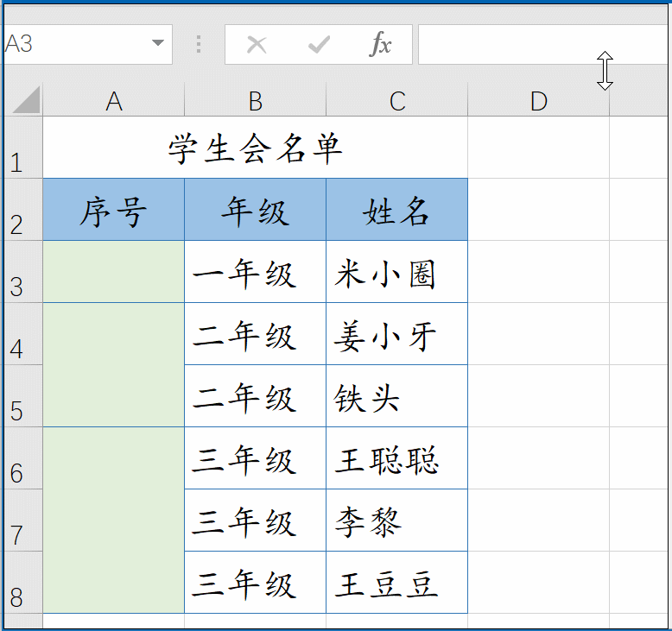
Task: Select the 二年级 cell beside 铁头
Action: pyautogui.click(x=256, y=396)
